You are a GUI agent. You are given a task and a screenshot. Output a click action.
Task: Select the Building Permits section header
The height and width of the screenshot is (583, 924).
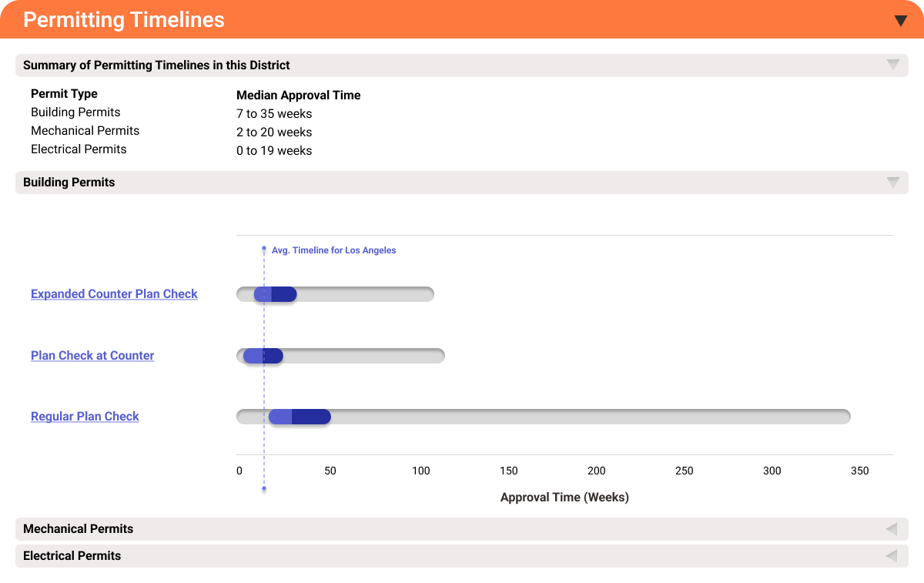pos(462,183)
